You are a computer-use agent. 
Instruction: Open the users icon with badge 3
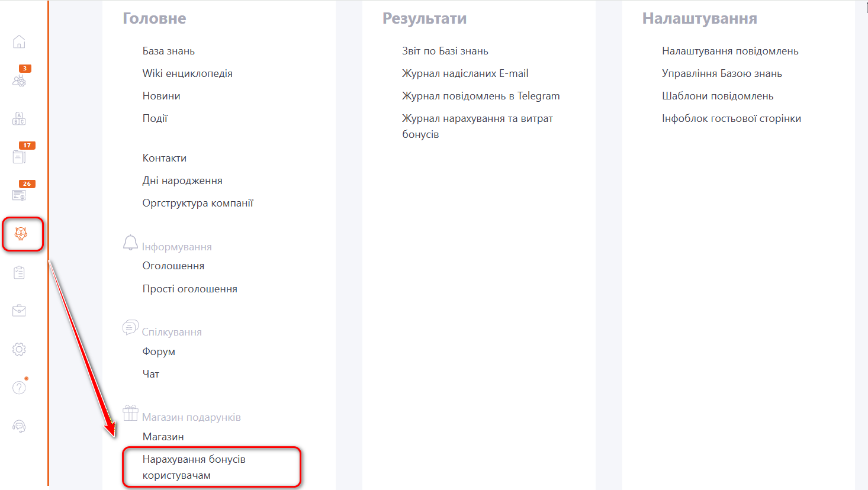(x=19, y=80)
